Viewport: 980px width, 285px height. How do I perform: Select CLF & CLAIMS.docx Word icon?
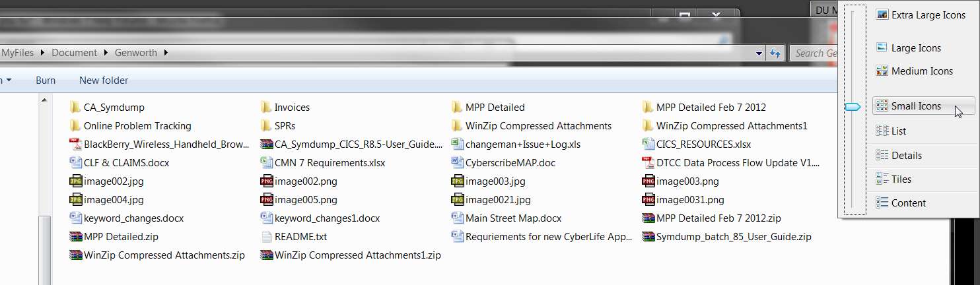pos(75,162)
